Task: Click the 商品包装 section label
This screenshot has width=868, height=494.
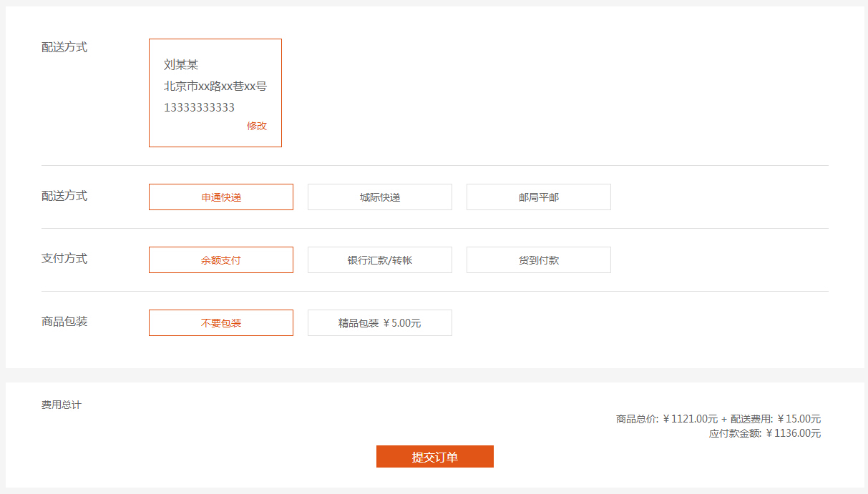Action: (x=64, y=322)
